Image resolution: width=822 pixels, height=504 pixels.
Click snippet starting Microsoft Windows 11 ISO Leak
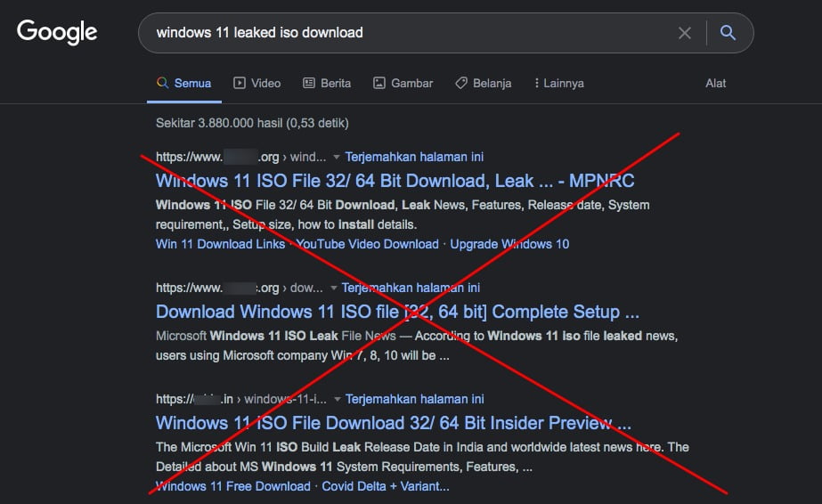tap(417, 345)
